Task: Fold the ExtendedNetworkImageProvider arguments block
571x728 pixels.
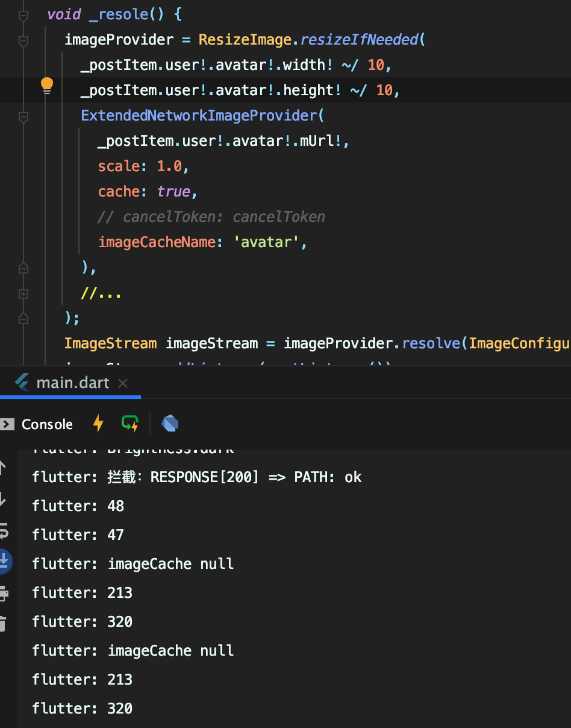Action: pyautogui.click(x=23, y=116)
